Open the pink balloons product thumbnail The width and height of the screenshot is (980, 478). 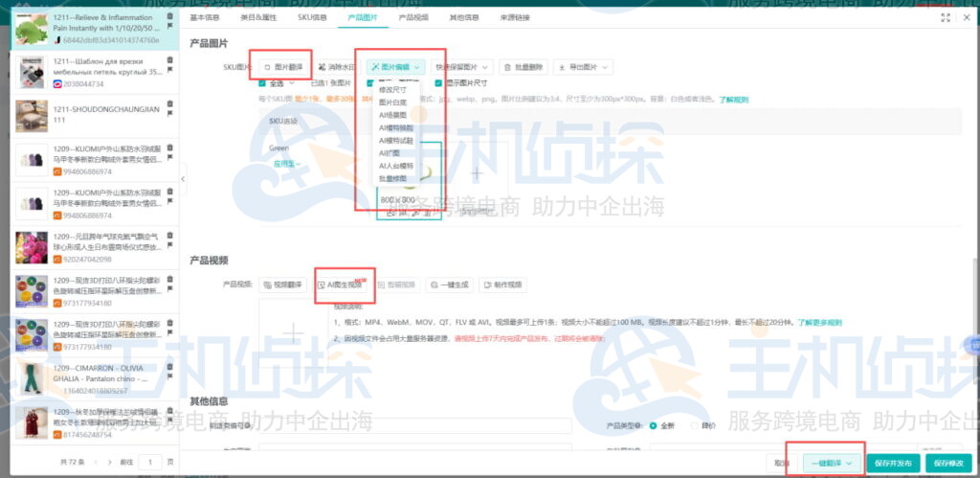click(32, 247)
